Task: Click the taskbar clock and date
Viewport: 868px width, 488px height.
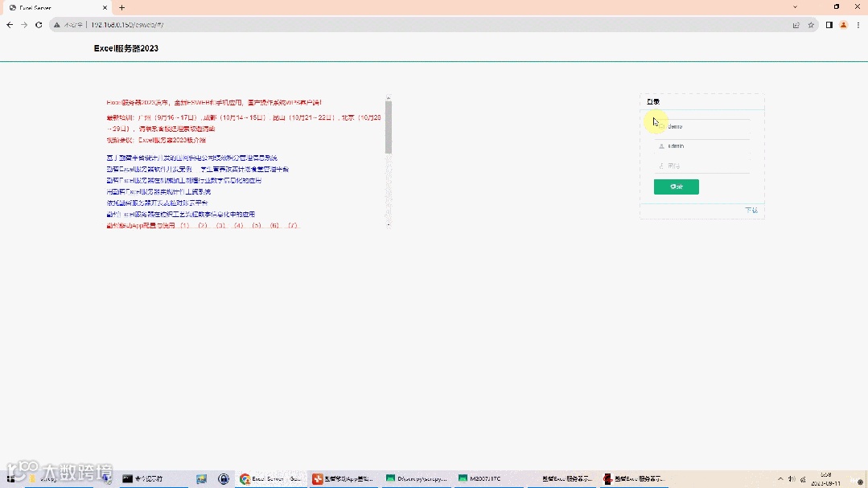Action: pyautogui.click(x=826, y=479)
